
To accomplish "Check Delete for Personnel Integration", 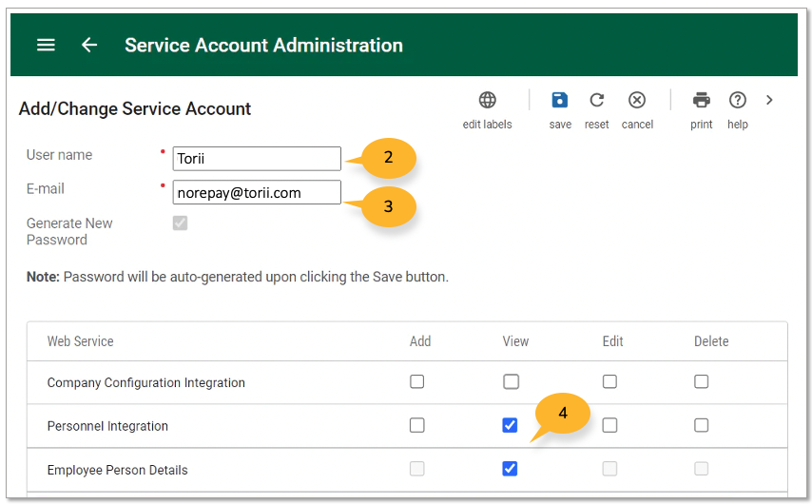I will [701, 425].
